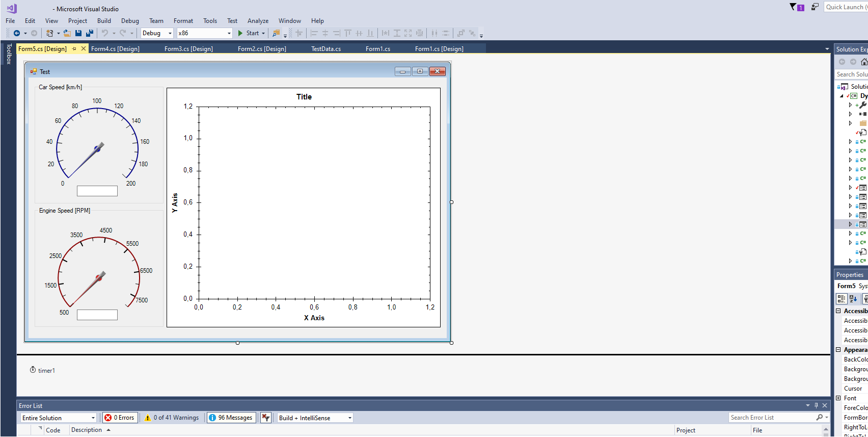The image size is (868, 437).
Task: Click the notifications flag icon
Action: coord(796,7)
